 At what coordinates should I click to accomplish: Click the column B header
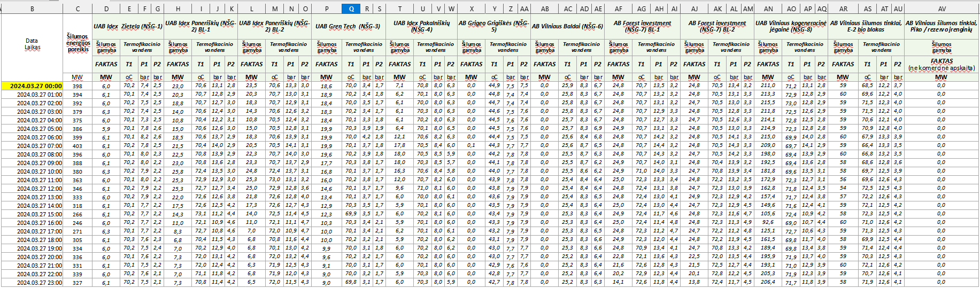[32, 9]
